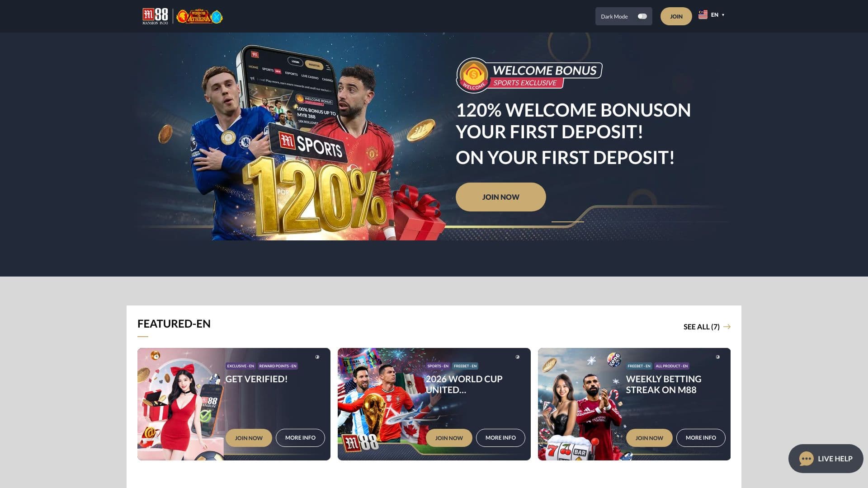
Task: Open MORE INFO for Get Verified promotion
Action: coord(300,438)
